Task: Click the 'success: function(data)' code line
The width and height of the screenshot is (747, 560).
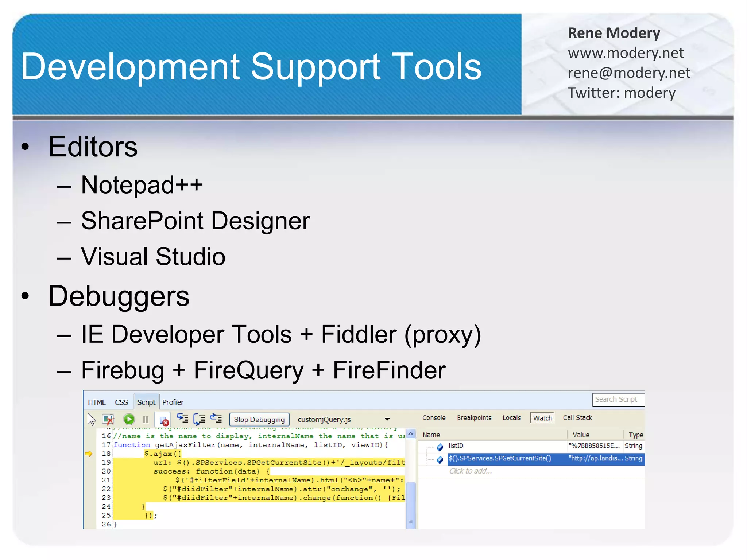Action: 212,471
